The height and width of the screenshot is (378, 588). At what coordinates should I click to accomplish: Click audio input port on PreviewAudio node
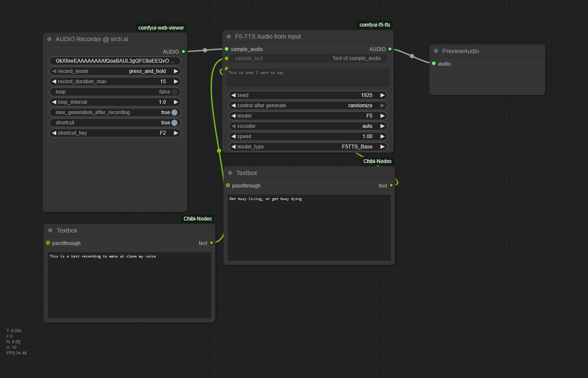[x=434, y=64]
